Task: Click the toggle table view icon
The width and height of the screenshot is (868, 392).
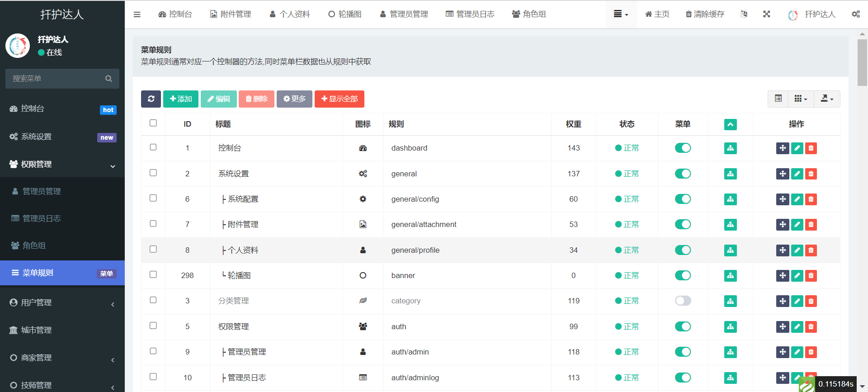Action: (x=778, y=99)
